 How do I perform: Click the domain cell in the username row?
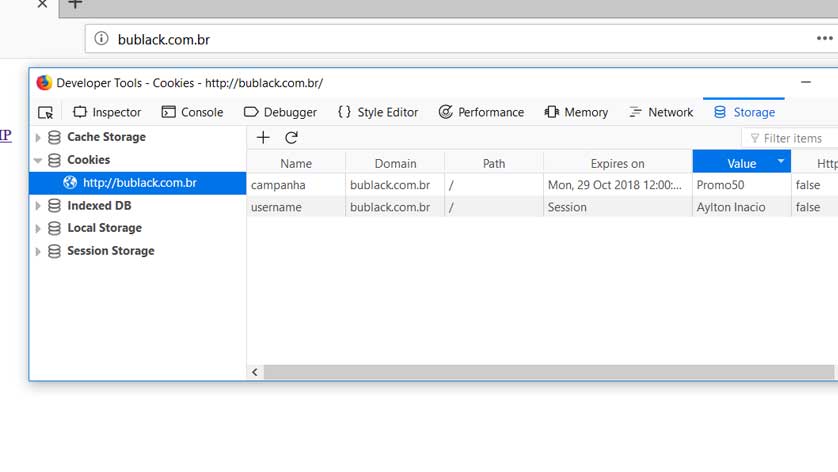click(395, 207)
